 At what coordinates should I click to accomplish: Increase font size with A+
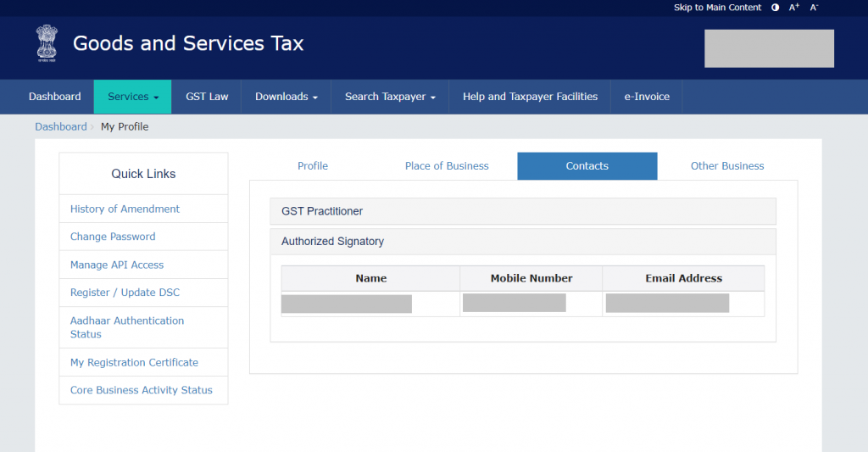point(793,7)
